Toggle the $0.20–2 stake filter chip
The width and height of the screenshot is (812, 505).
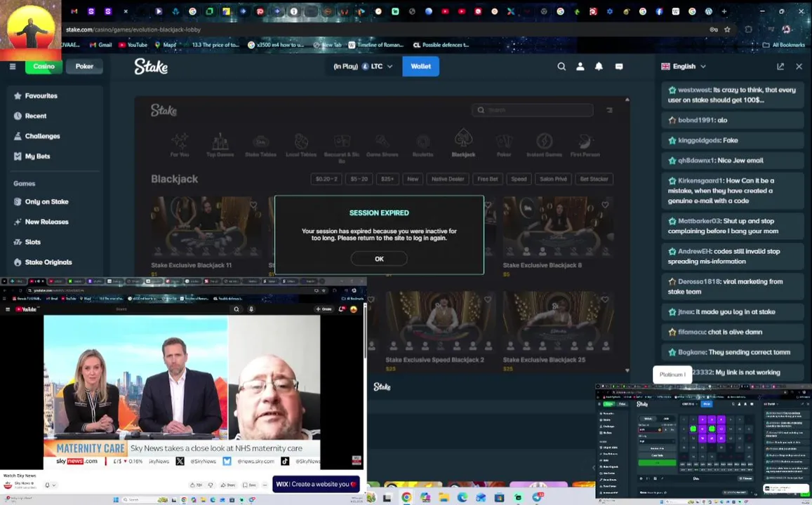click(x=326, y=179)
